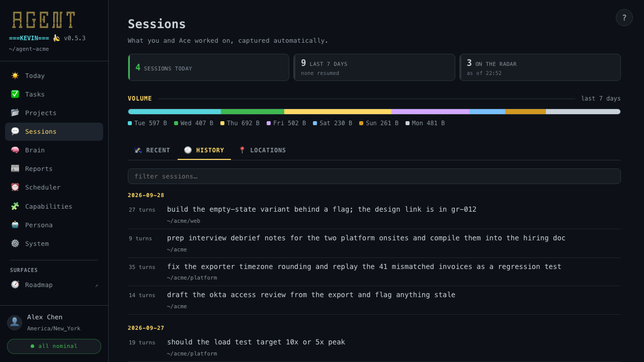Click the Sun 261 B legend entry

379,123
